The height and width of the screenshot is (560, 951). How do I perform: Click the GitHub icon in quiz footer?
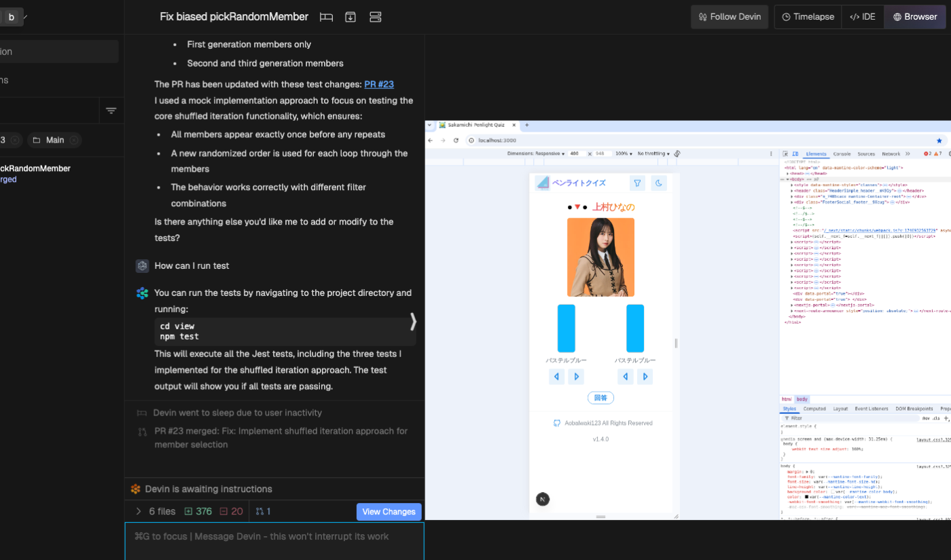(x=557, y=423)
